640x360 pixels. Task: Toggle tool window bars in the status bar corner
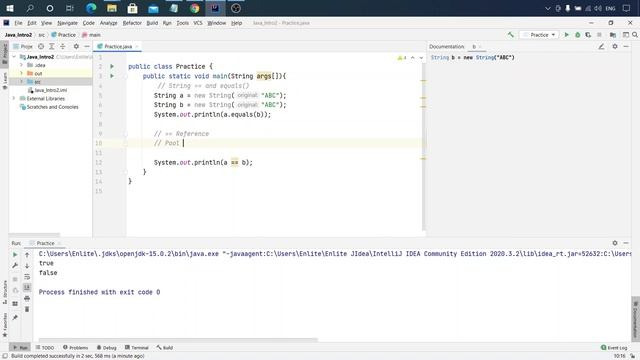(4, 356)
